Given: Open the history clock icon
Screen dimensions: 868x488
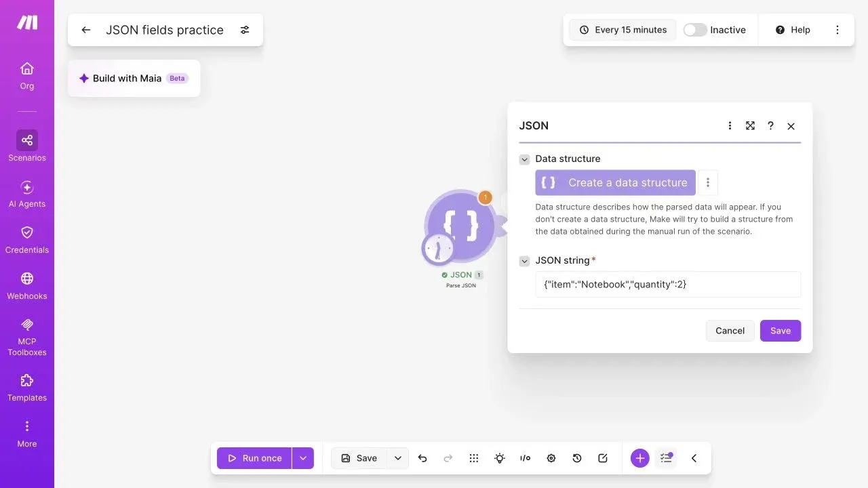Looking at the screenshot, I should click(x=577, y=458).
